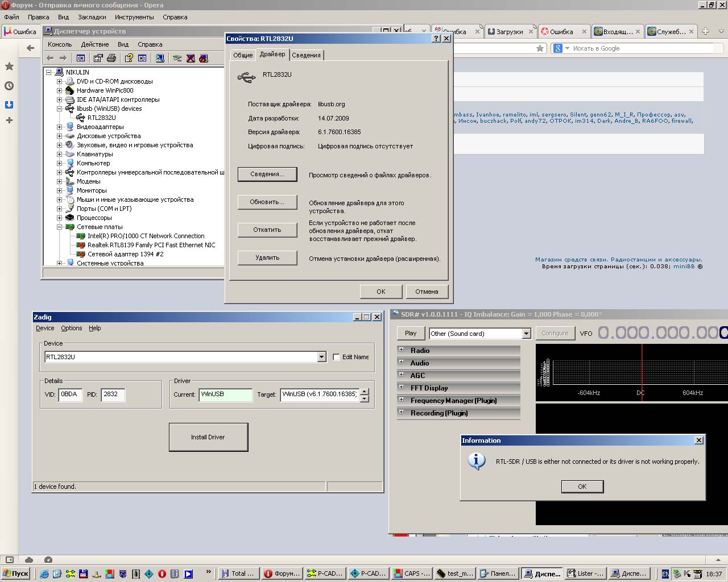Click Back arrow in Device Manager toolbar

[50, 58]
